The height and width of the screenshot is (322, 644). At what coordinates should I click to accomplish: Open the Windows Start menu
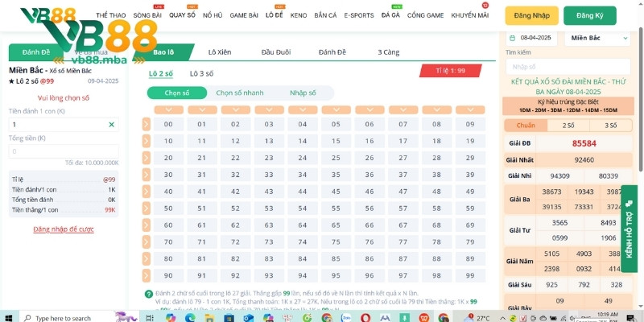[7, 317]
